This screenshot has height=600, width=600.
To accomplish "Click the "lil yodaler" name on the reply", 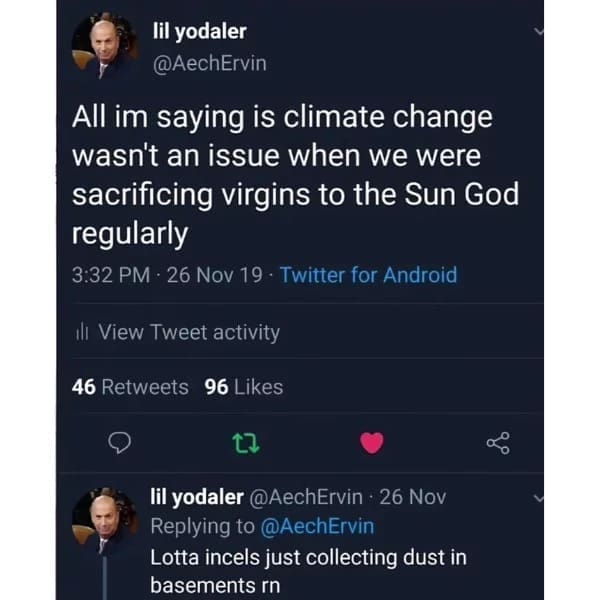I will tap(196, 497).
